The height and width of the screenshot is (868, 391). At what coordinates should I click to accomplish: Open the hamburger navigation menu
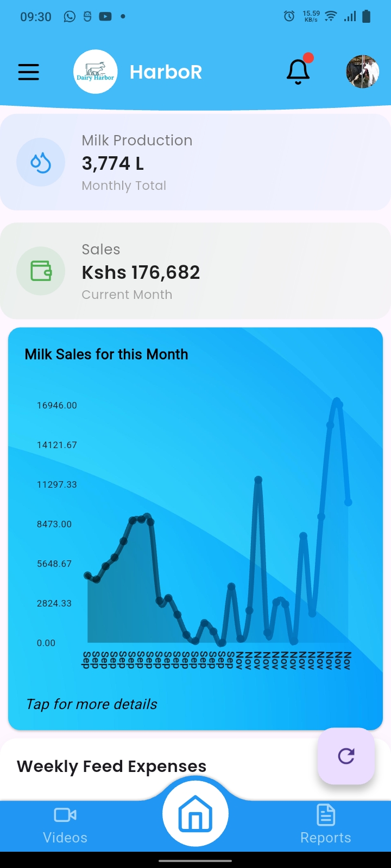pyautogui.click(x=29, y=72)
